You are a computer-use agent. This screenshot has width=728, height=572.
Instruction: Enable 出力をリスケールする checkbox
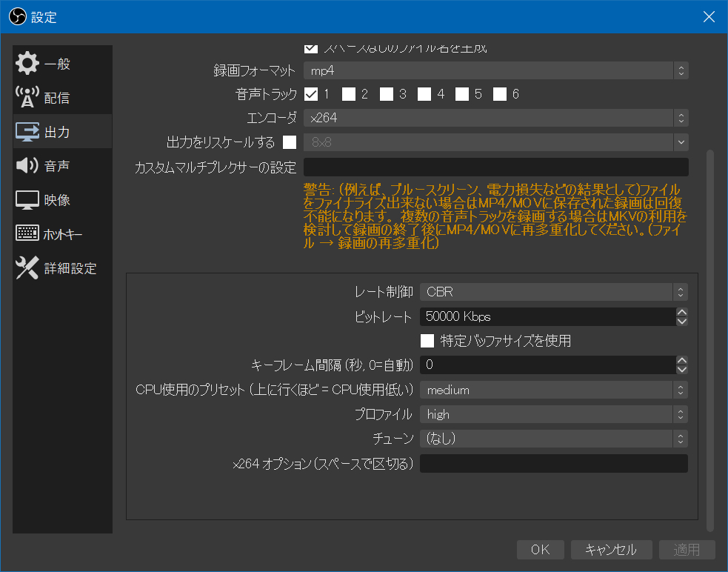(x=290, y=142)
